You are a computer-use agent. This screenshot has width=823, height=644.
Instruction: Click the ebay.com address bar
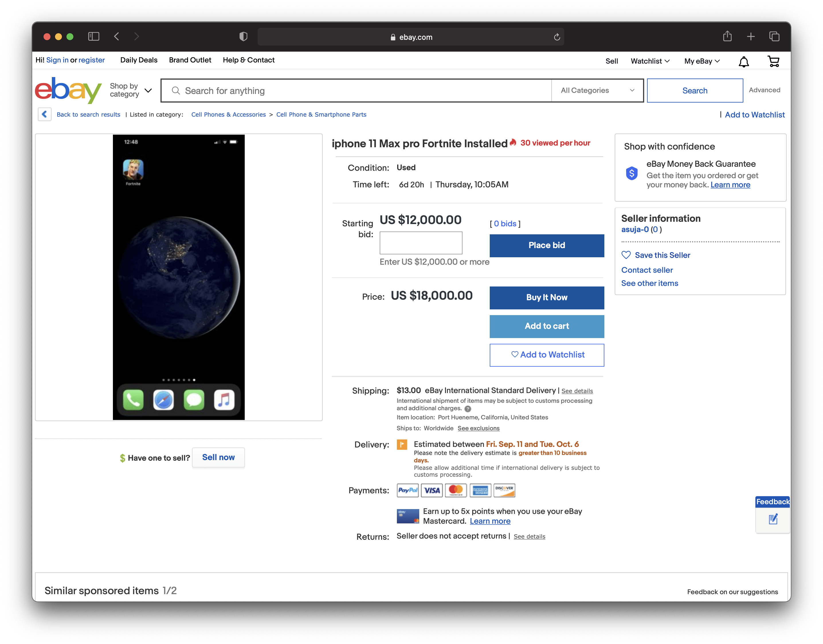coord(411,37)
